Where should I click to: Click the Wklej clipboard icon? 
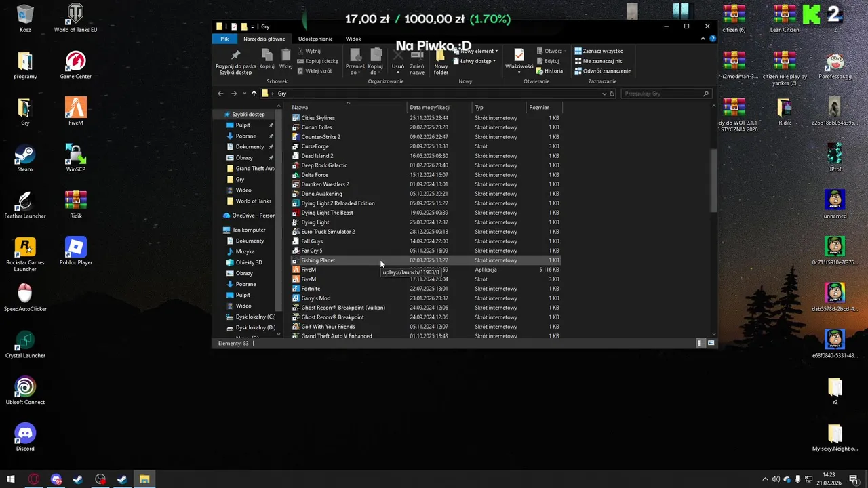point(285,55)
